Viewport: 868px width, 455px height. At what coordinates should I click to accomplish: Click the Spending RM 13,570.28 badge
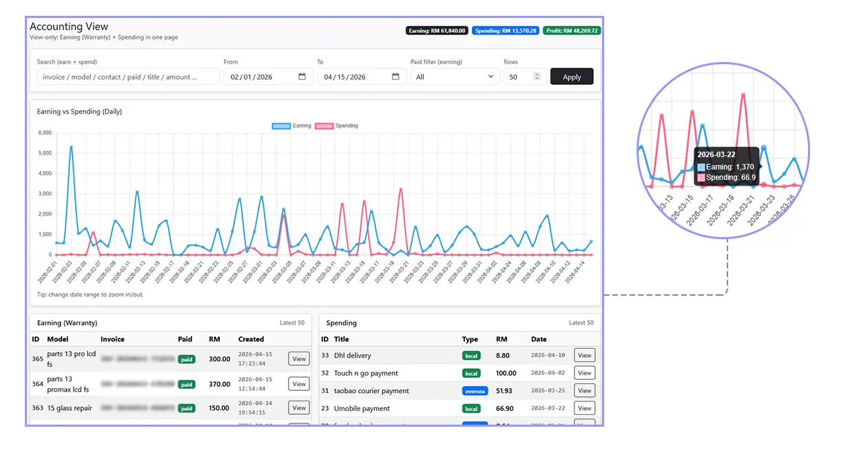point(505,30)
